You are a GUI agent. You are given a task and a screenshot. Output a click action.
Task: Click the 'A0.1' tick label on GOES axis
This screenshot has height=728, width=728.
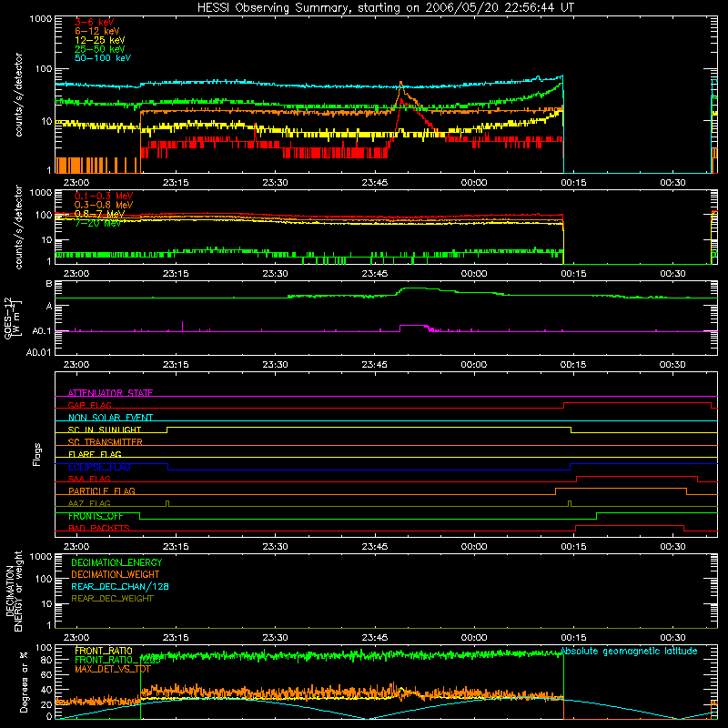click(x=42, y=331)
